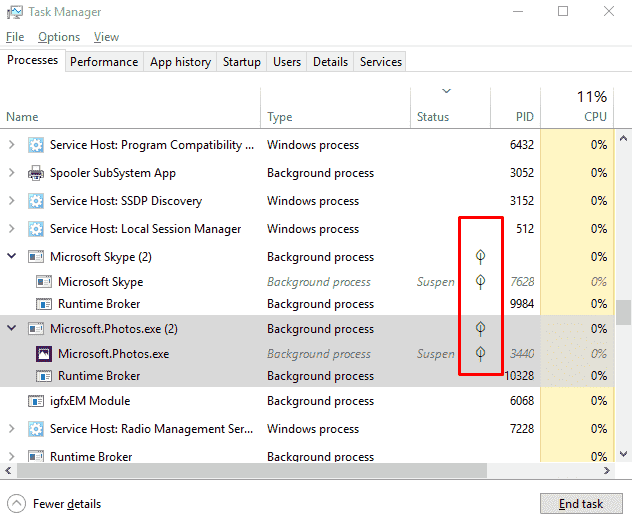Switch to the Performance tab
Screen dimensions: 632x524
104,62
